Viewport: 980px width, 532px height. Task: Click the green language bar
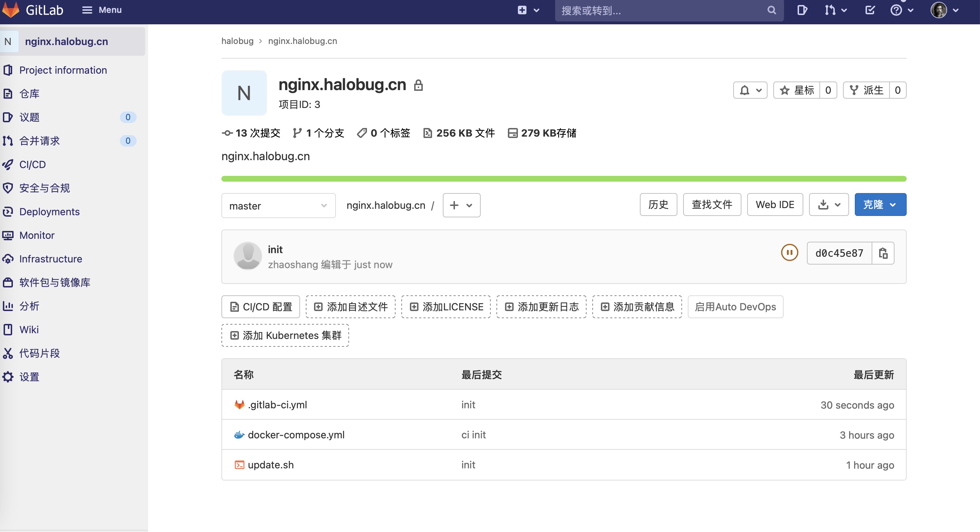pos(564,179)
